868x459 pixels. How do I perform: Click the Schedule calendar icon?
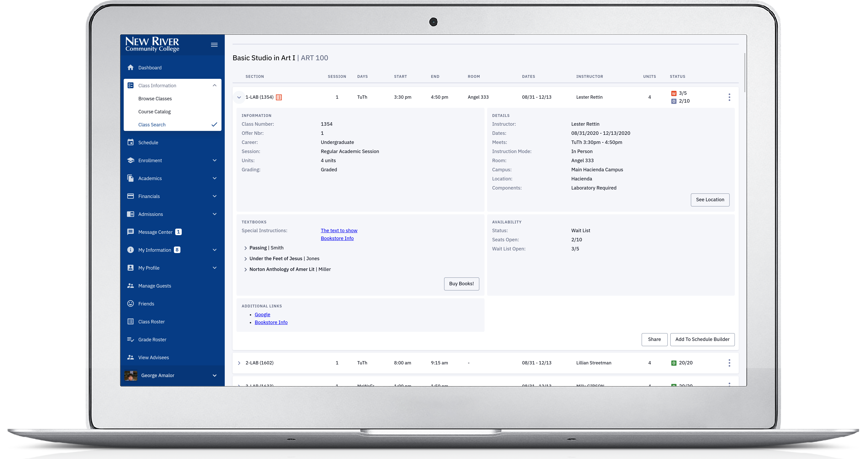130,142
